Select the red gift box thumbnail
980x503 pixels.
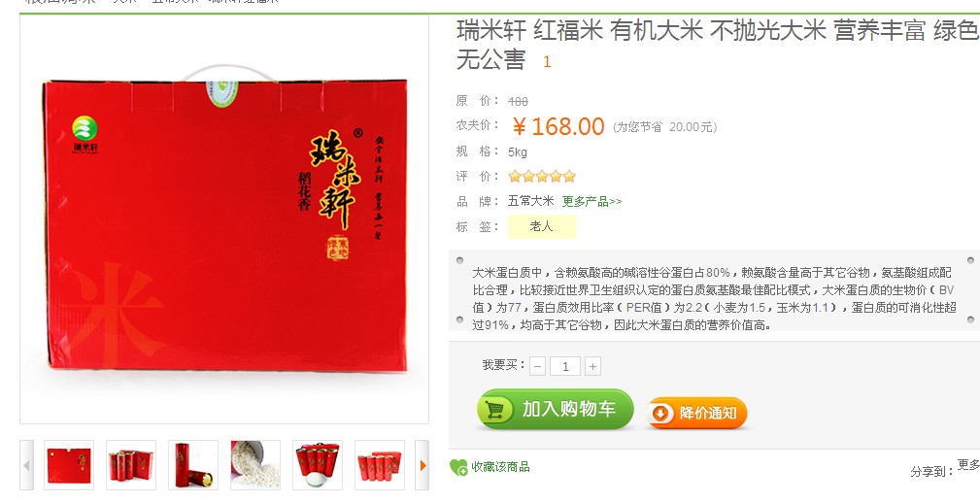tap(69, 465)
